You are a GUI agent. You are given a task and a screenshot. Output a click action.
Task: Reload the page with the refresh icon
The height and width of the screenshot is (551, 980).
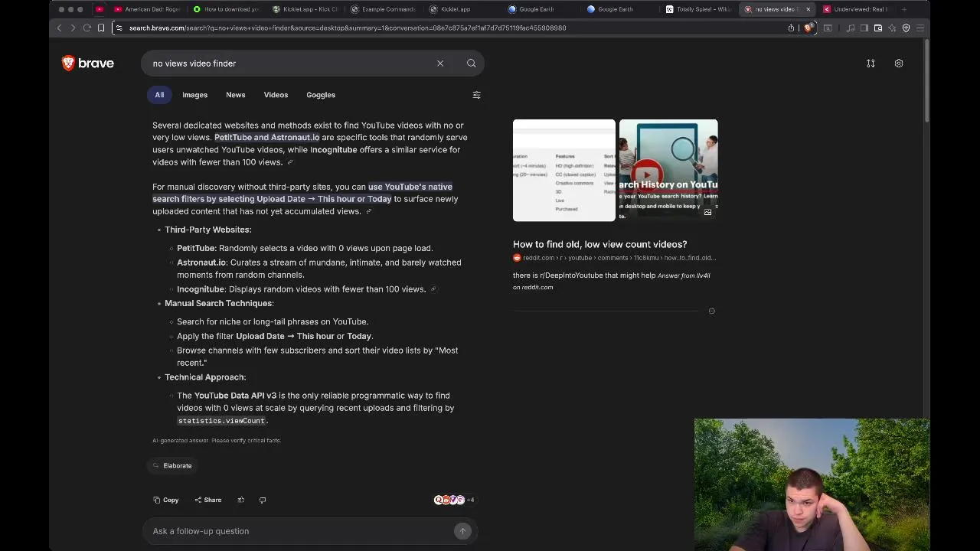(87, 28)
